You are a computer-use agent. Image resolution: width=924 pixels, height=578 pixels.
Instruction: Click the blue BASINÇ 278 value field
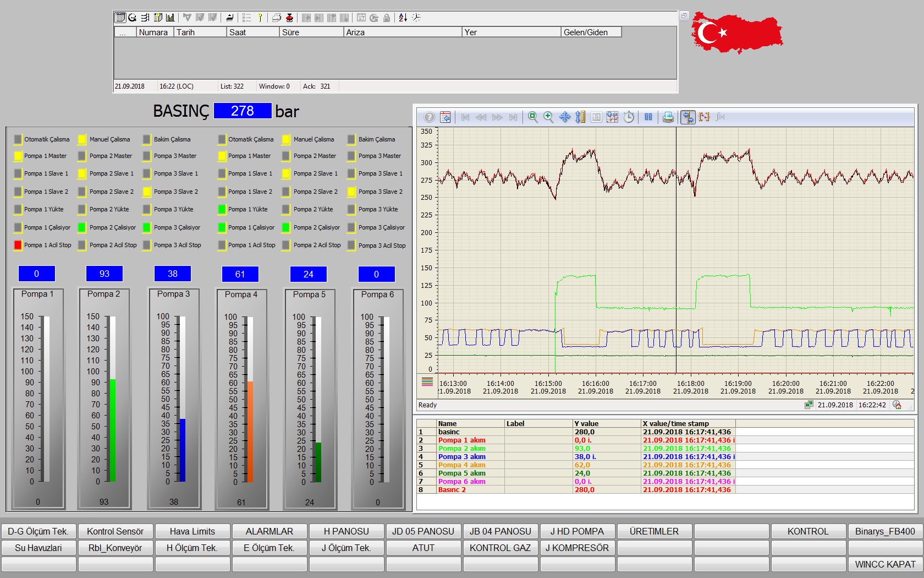tap(243, 111)
